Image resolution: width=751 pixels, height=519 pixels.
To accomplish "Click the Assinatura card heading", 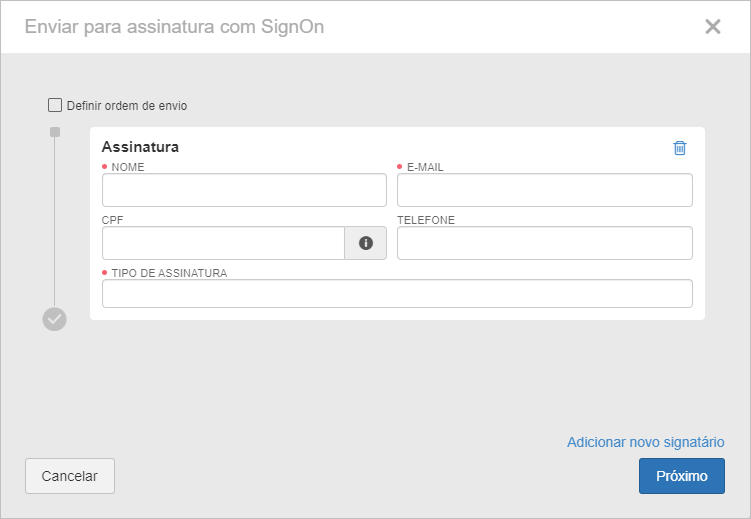I will [140, 147].
